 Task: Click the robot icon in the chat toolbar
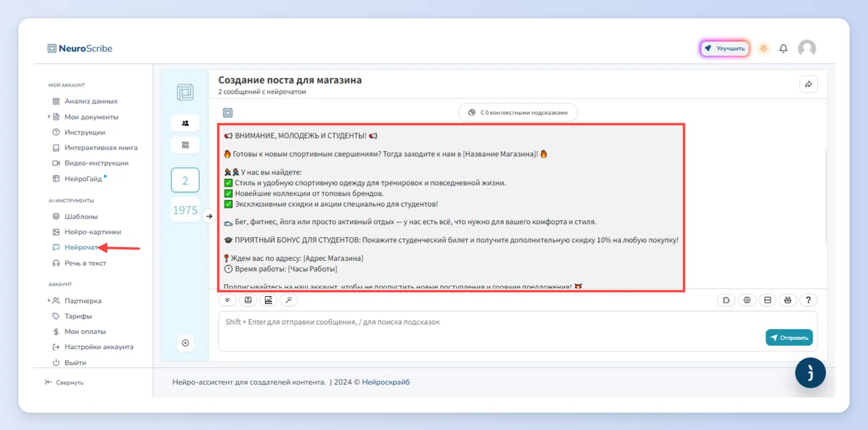(788, 300)
